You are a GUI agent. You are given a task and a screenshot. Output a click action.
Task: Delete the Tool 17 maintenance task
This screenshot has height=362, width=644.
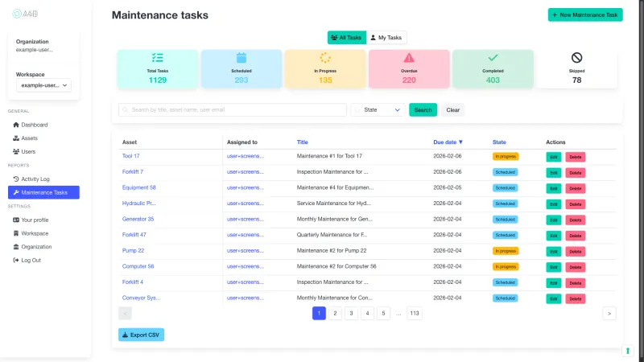coord(575,157)
